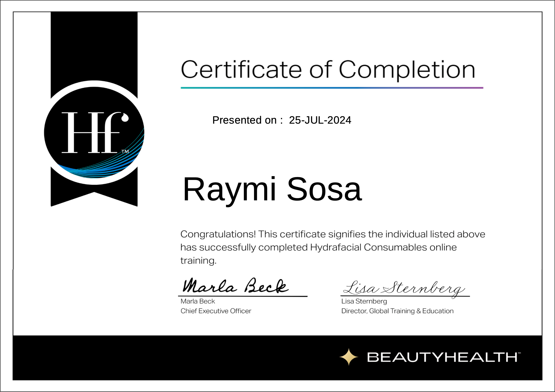Click printed name Marla Beck
The image size is (555, 392).
tap(198, 301)
